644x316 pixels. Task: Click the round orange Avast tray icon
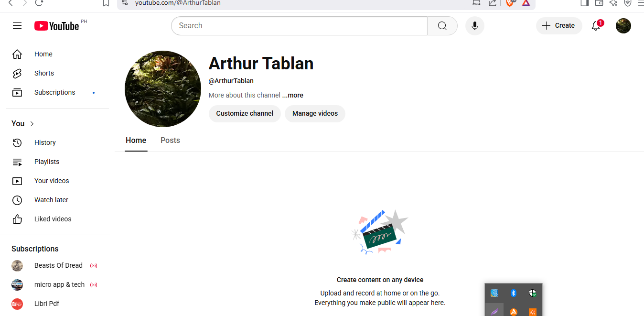pyautogui.click(x=514, y=312)
